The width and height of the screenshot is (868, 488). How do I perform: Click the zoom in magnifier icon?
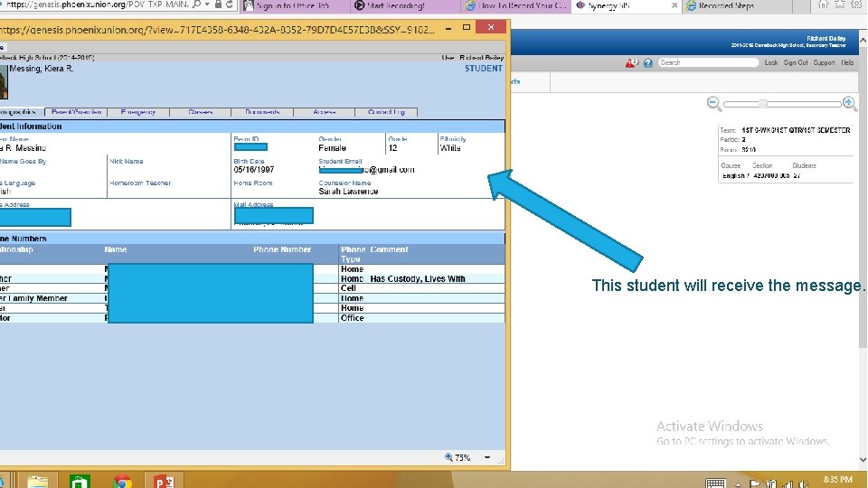tap(849, 103)
